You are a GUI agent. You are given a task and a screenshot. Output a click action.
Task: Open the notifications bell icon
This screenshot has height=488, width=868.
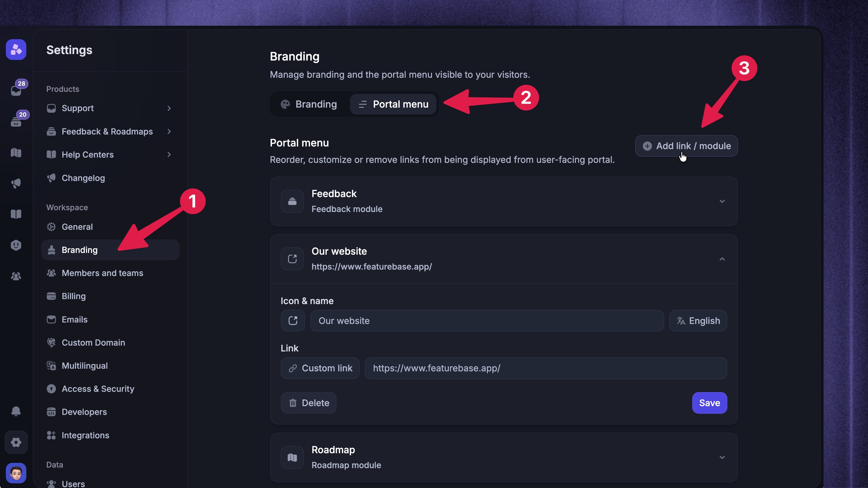pos(16,411)
